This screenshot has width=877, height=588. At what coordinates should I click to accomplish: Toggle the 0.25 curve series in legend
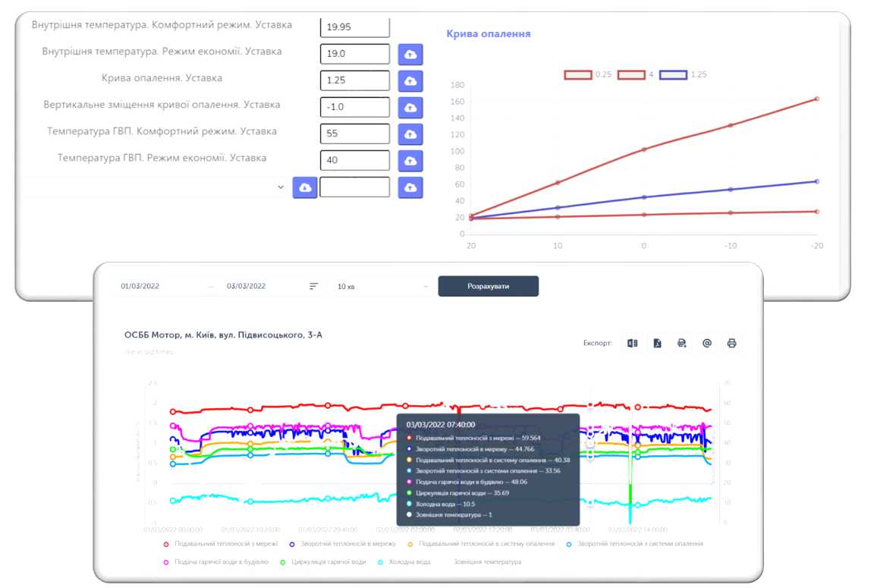(x=578, y=74)
